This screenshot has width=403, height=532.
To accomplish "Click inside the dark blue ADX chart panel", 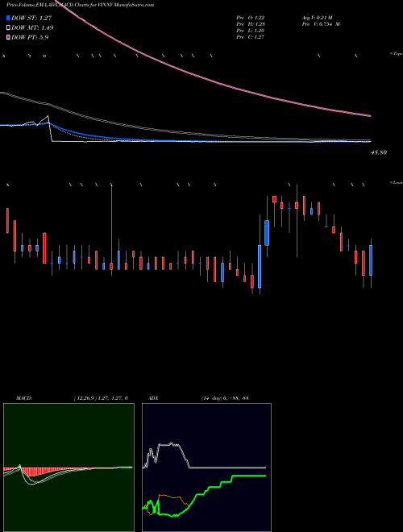I will (x=206, y=468).
